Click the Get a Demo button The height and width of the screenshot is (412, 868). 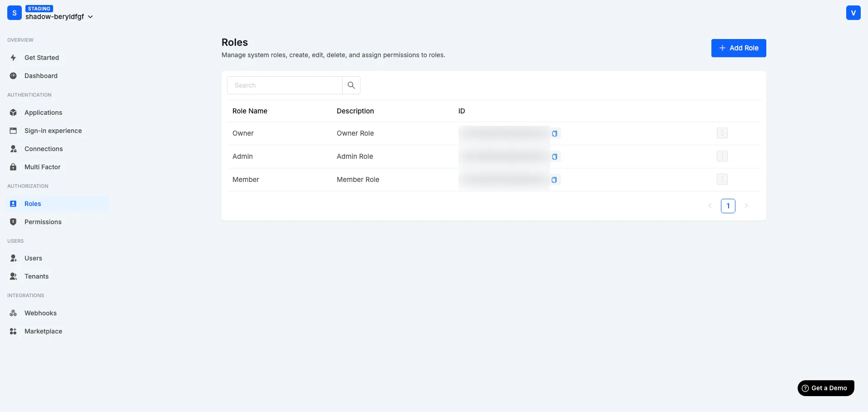point(825,388)
